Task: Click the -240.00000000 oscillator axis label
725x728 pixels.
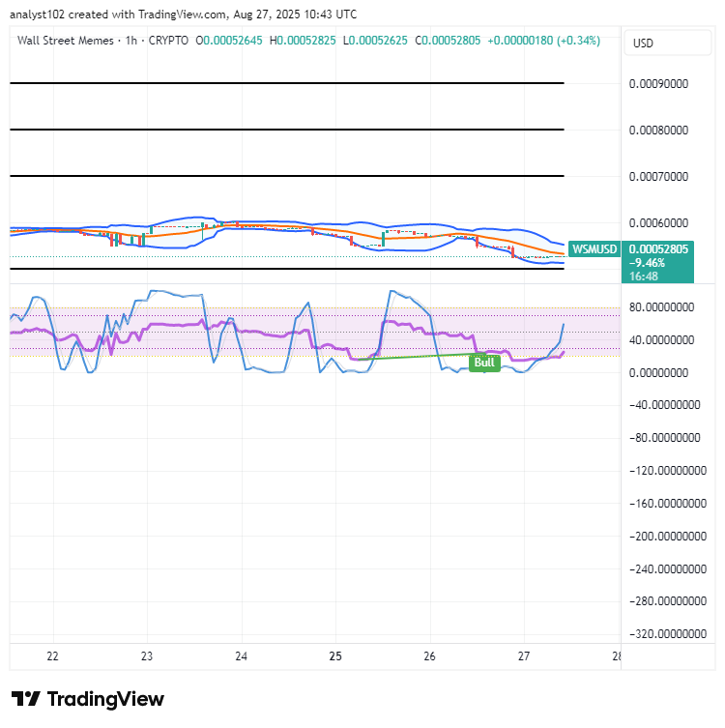Action: pyautogui.click(x=668, y=569)
